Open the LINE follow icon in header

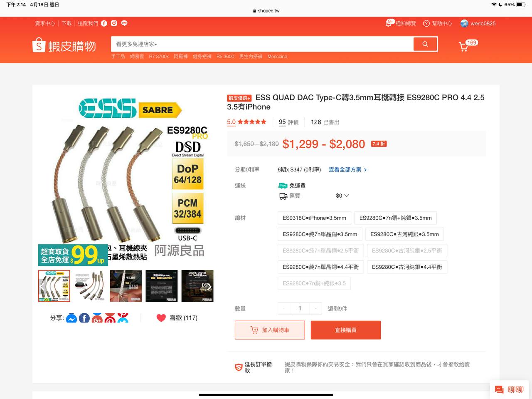[x=124, y=23]
